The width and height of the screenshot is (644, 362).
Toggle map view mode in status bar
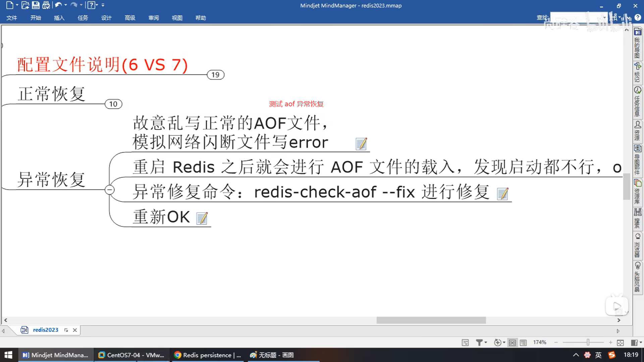pos(512,342)
